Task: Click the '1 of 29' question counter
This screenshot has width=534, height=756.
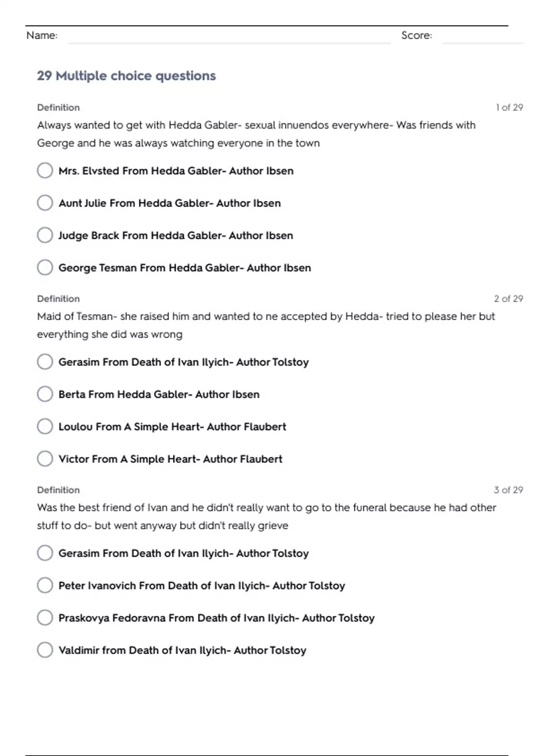Action: 509,108
